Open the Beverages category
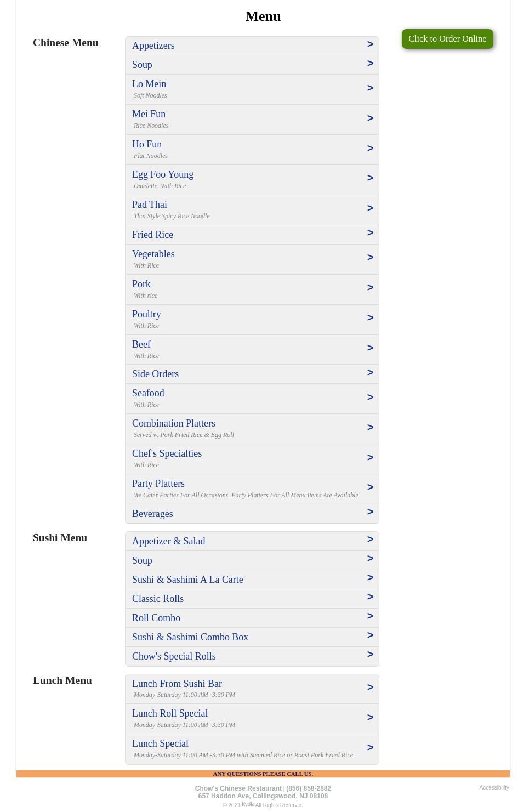Image resolution: width=518 pixels, height=812 pixels. point(152,514)
